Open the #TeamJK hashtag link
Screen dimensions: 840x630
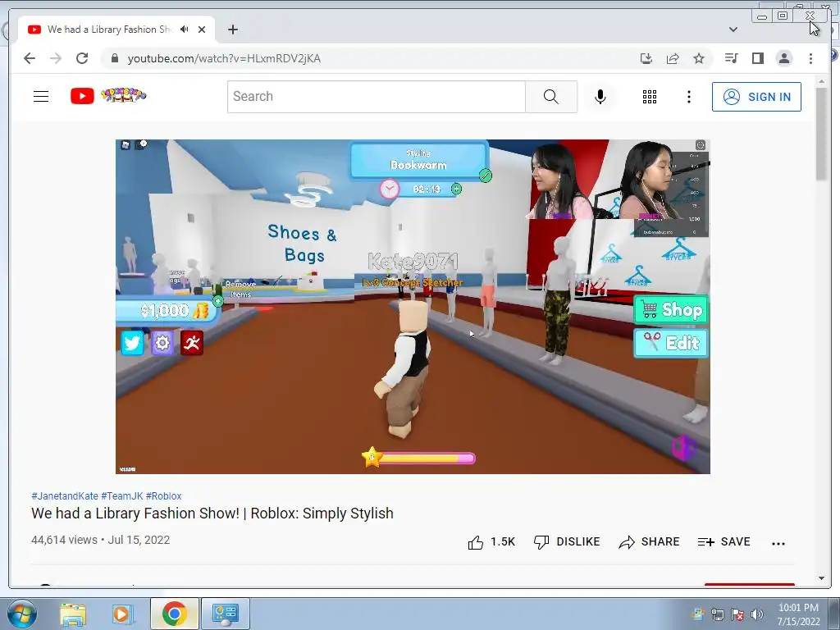122,496
